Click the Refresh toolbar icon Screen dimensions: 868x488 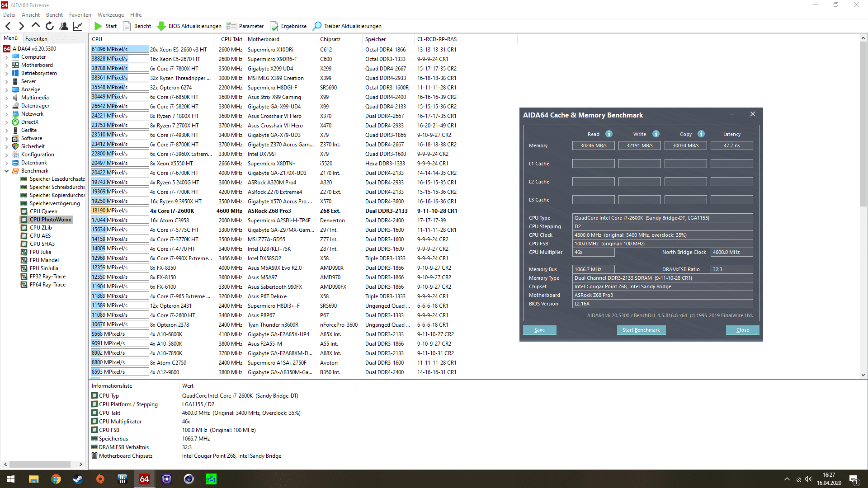point(50,26)
